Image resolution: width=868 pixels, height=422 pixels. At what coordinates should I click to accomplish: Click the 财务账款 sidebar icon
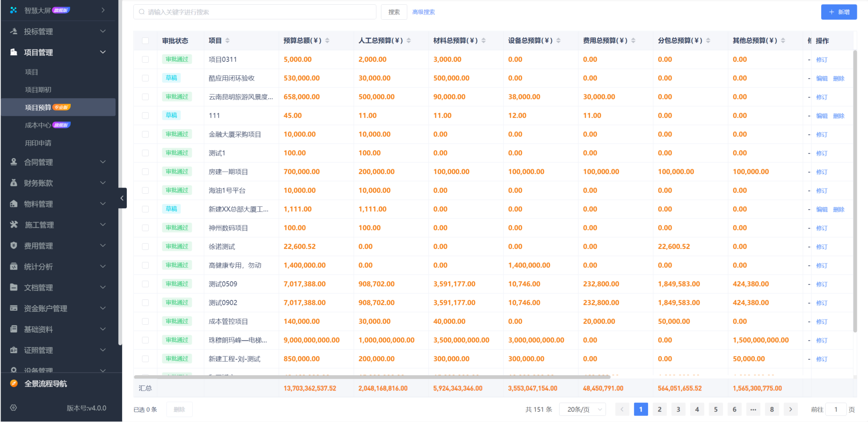13,183
